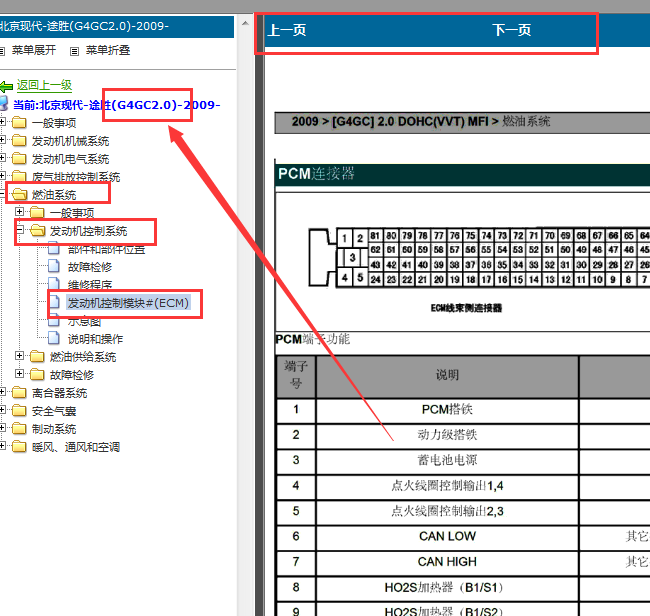Click the '点火线圈控制输出1,4' cell
Screen dimensions: 650x616
coord(447,485)
